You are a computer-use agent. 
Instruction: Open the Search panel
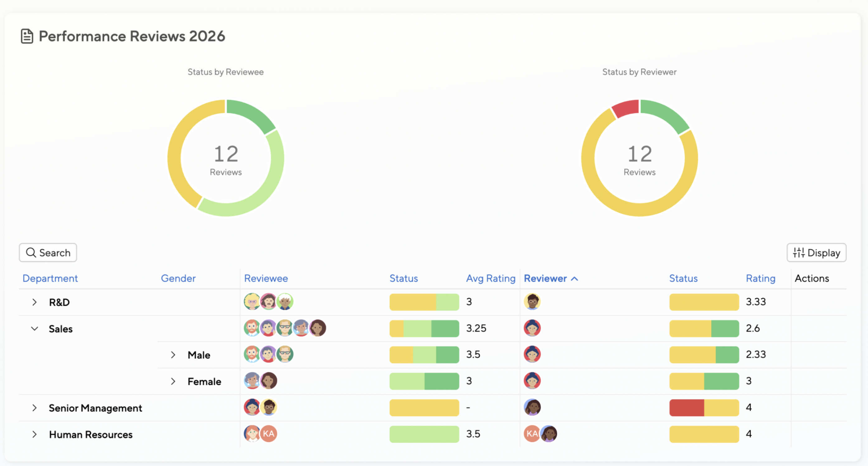click(48, 253)
